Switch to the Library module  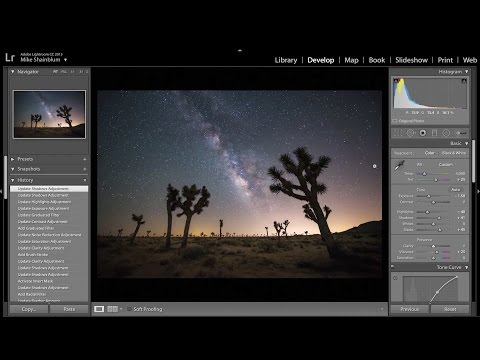[x=286, y=60]
